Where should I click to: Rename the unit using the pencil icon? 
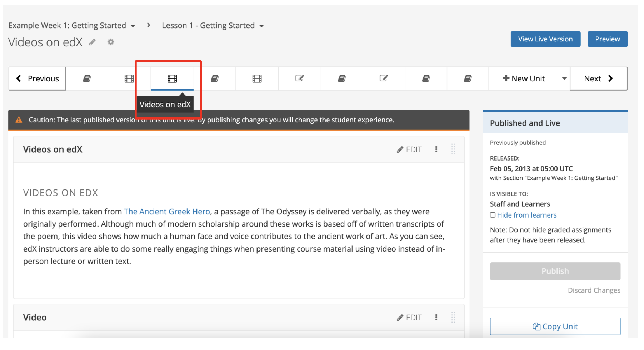93,42
